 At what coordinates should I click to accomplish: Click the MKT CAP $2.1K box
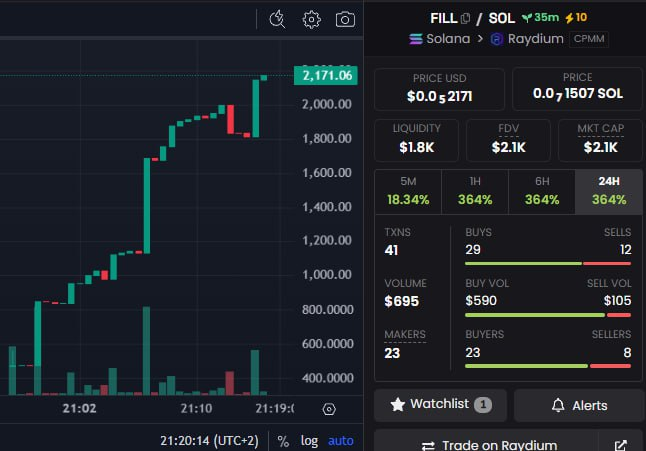[600, 140]
